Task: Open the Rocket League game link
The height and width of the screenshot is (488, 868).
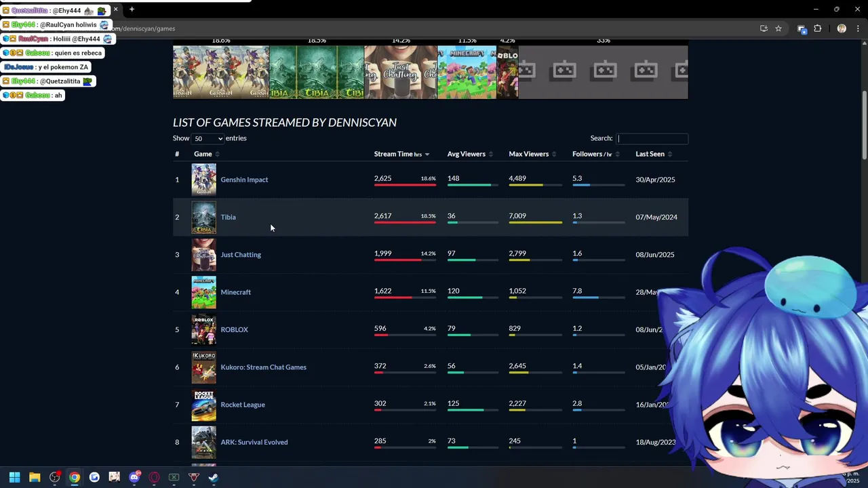Action: pyautogui.click(x=243, y=405)
